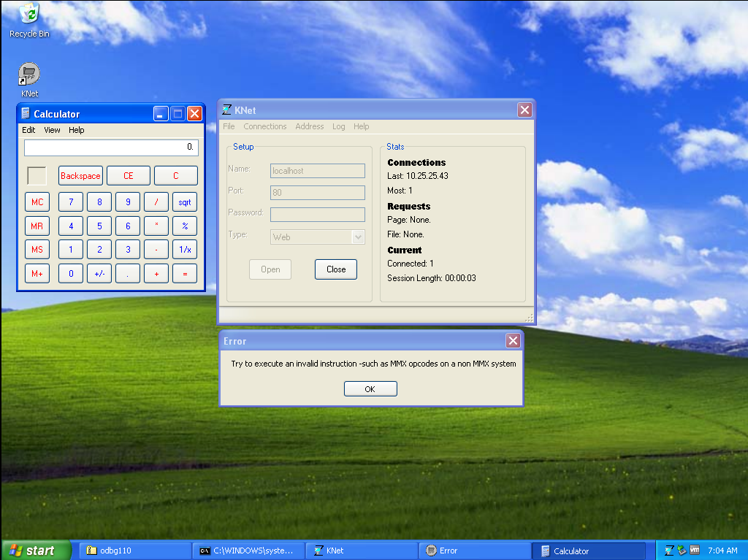Click the multiply button in Calculator
This screenshot has width=748, height=560.
[x=156, y=226]
